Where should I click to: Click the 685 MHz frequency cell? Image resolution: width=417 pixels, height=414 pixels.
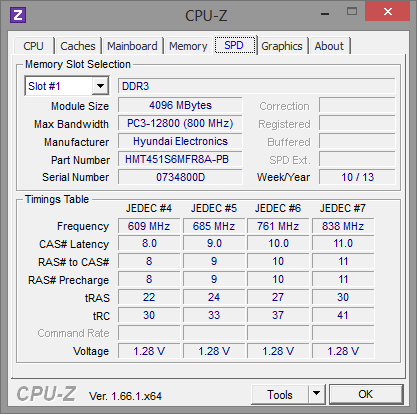(214, 226)
